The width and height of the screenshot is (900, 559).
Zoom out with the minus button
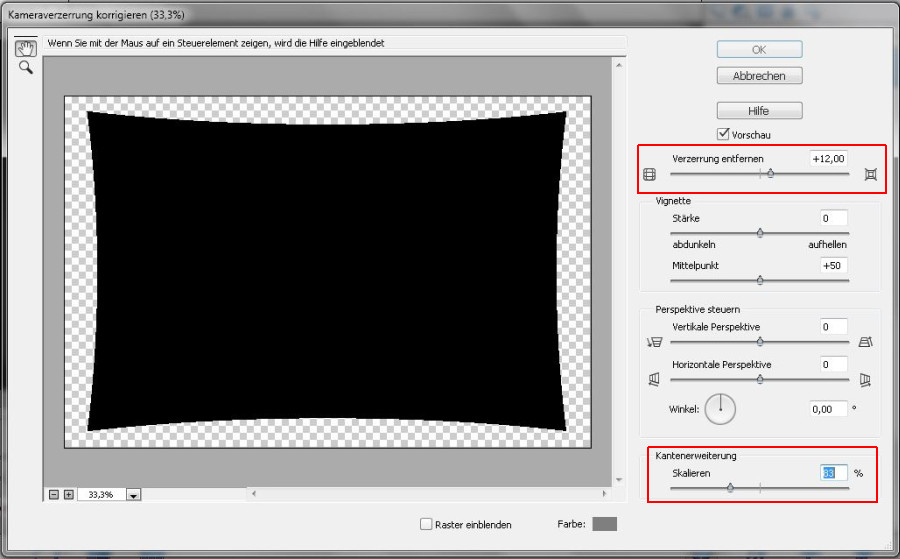click(54, 495)
